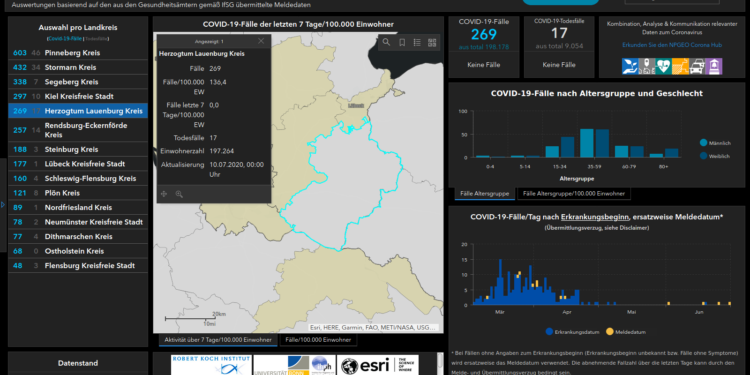Select Pinneberg Kreis in list
Viewport: 750px width, 375px height.
(x=78, y=53)
